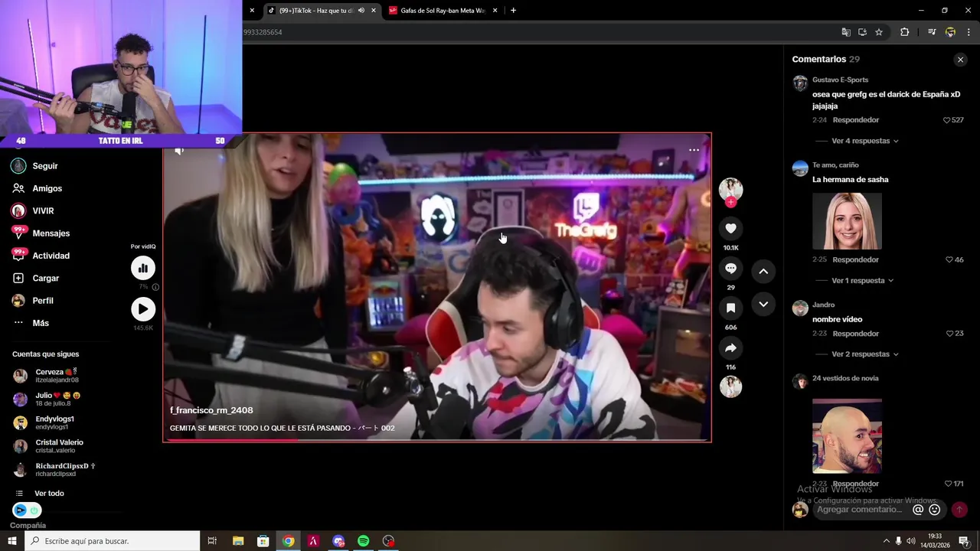Like the comment with 171 likes
Viewport: 980px width, 551px height.
948,484
